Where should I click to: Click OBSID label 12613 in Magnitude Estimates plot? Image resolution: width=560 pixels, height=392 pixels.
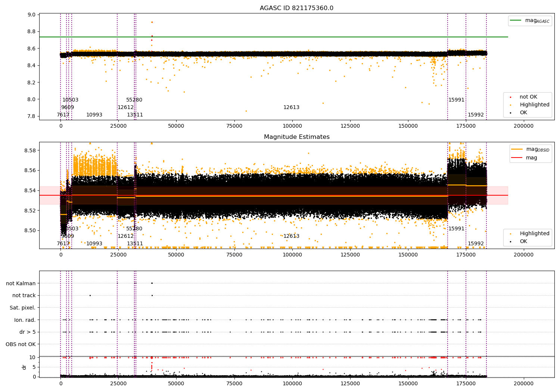click(x=291, y=236)
